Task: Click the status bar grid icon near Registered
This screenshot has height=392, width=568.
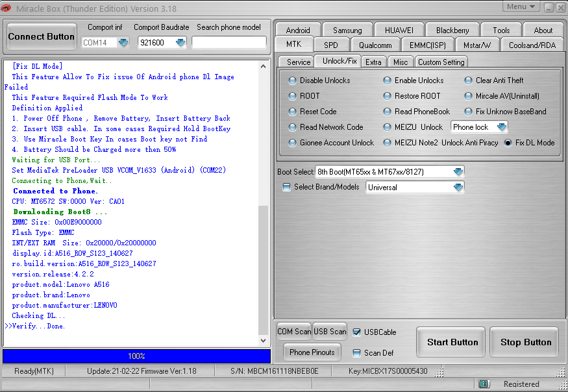Action: point(484,384)
